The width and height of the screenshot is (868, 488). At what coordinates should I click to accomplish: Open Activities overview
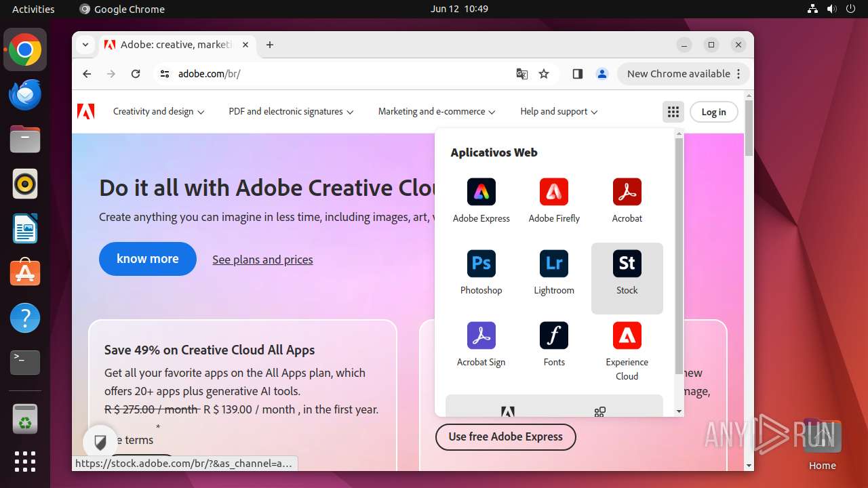[x=33, y=9]
